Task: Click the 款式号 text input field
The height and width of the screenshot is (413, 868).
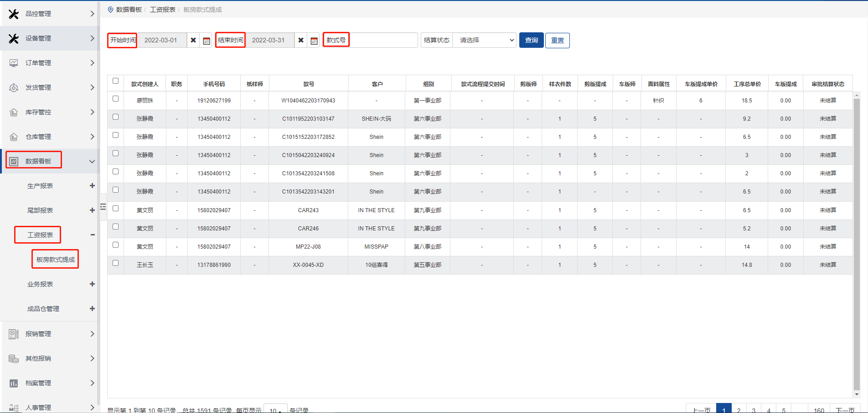Action: click(x=383, y=41)
